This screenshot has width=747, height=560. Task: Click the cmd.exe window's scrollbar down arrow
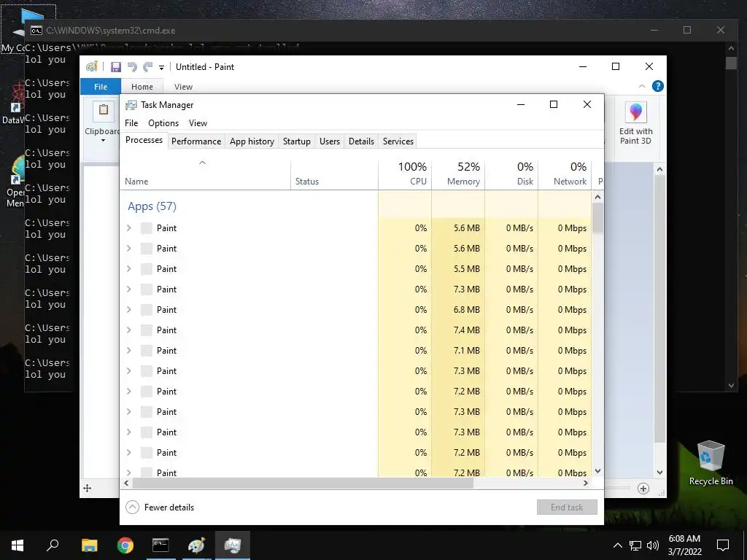point(731,385)
